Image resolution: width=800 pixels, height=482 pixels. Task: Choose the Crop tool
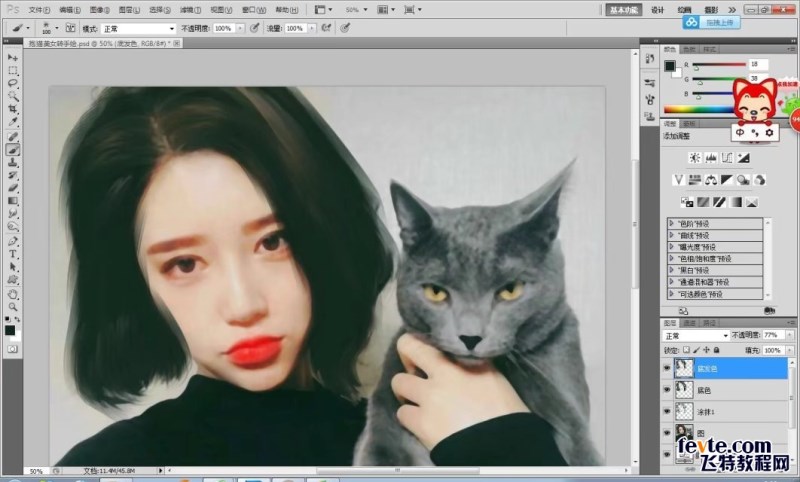[12, 109]
